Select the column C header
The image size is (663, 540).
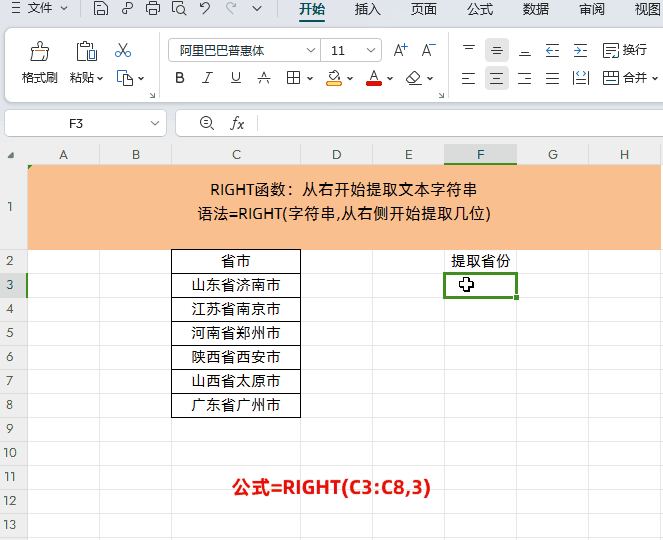(x=236, y=155)
